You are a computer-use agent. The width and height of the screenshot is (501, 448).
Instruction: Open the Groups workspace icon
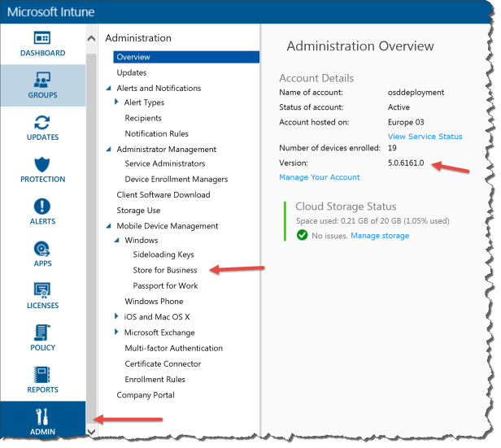pos(42,80)
